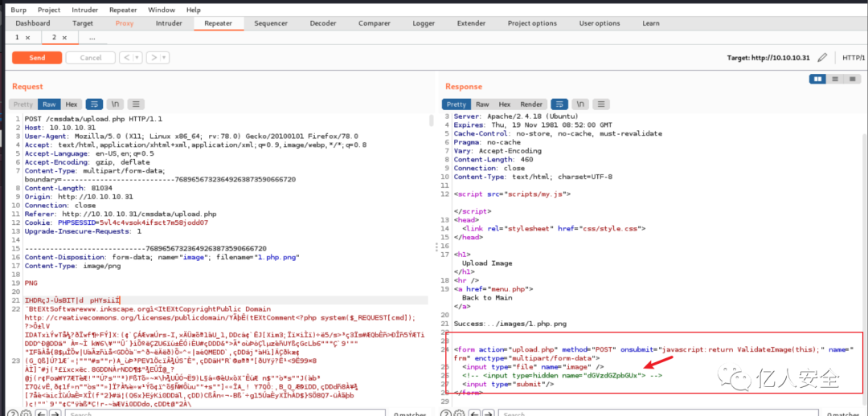Click the filename="1.php.png" text in request
The width and height of the screenshot is (868, 416).
coord(256,257)
